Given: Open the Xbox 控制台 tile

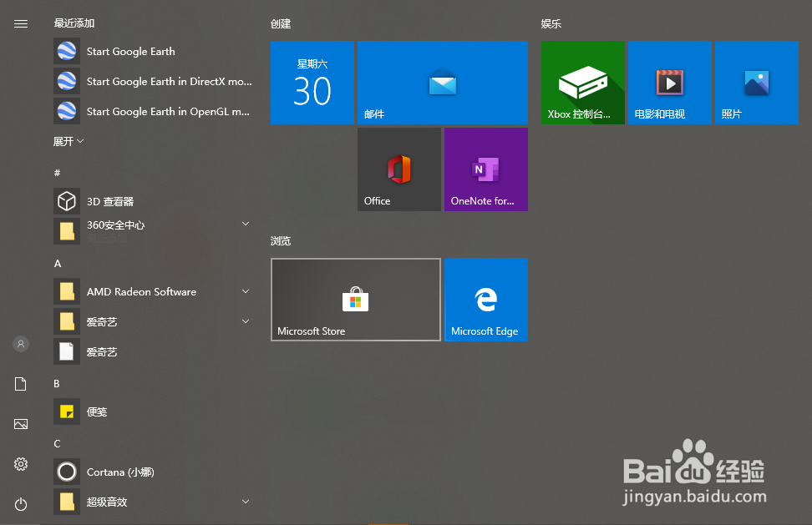Looking at the screenshot, I should click(583, 83).
